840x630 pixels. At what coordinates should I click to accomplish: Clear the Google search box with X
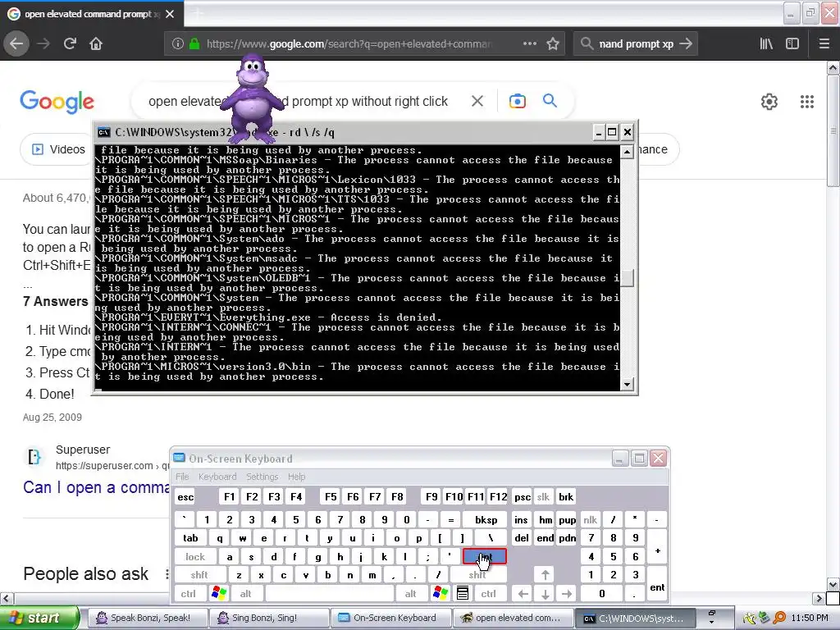click(477, 101)
